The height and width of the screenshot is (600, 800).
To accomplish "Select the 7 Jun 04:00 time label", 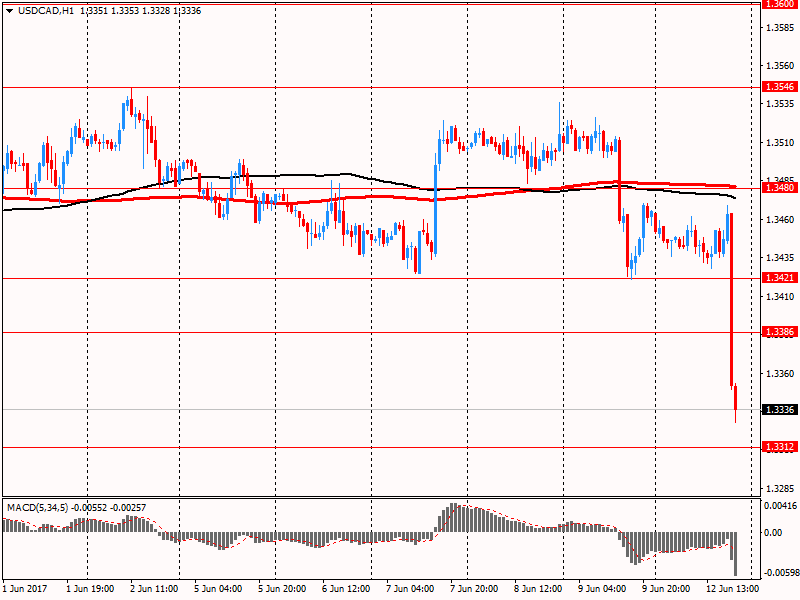I will click(410, 589).
